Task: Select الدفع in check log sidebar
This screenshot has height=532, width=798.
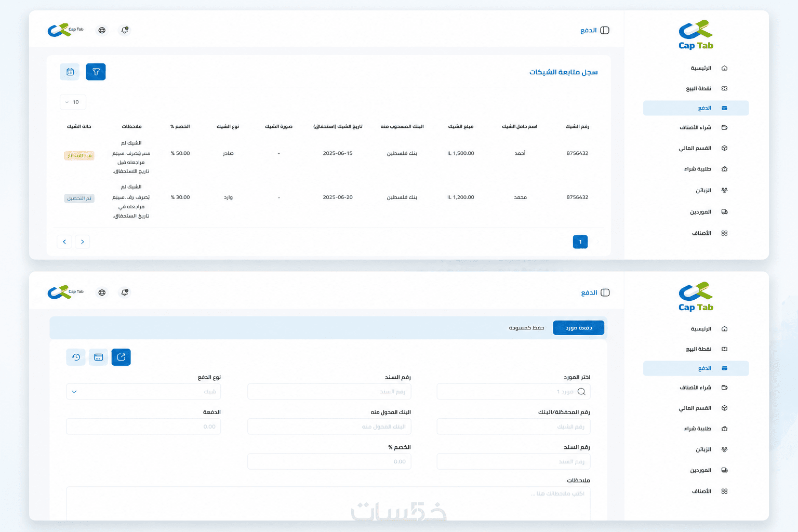Action: [696, 108]
